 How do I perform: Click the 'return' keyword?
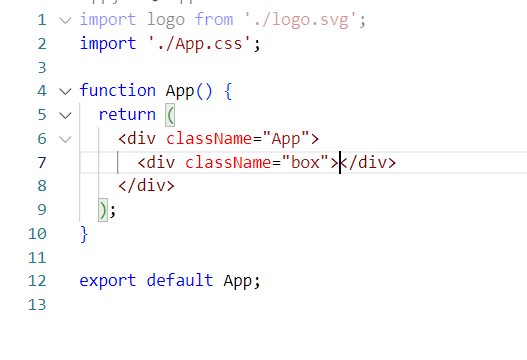pos(127,115)
